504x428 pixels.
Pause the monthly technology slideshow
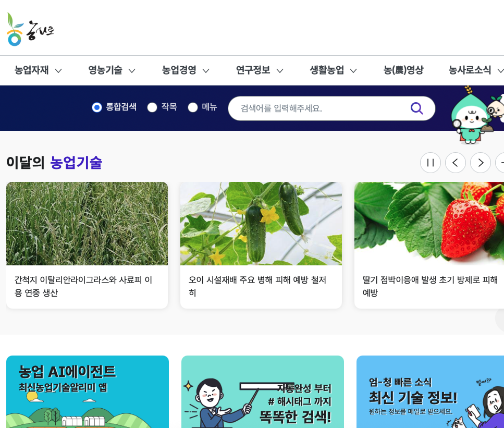click(x=431, y=163)
